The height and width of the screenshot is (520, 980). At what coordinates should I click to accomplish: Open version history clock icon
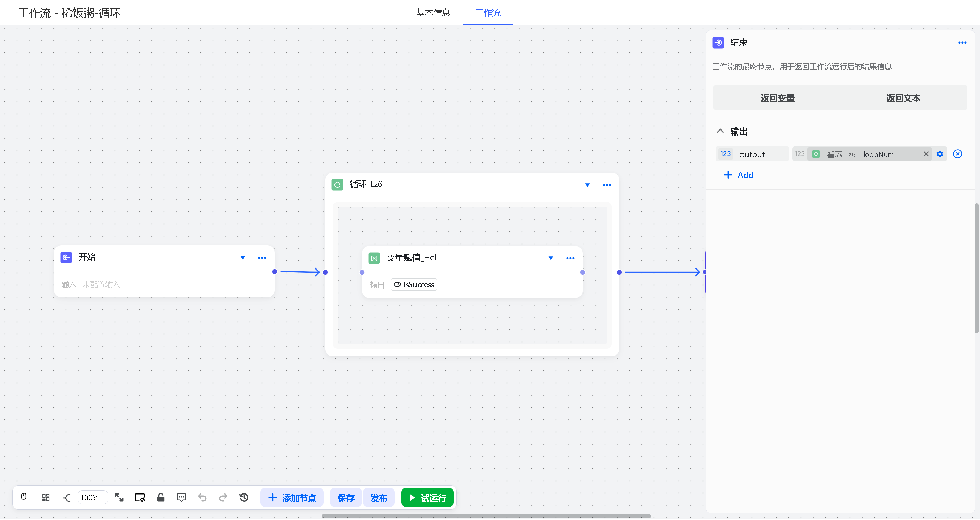click(244, 497)
